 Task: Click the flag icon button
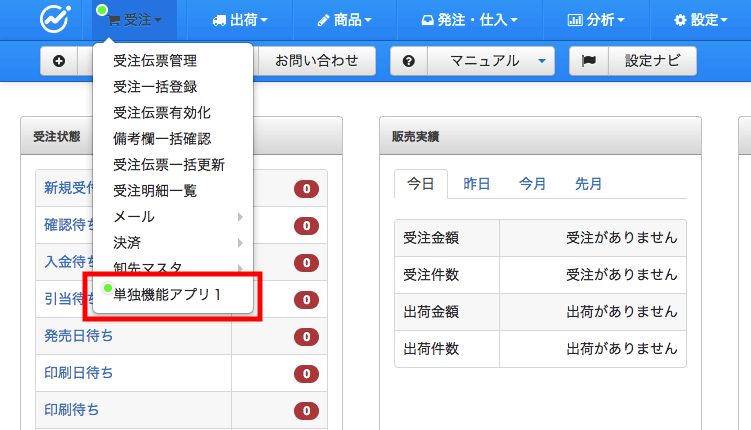[589, 62]
